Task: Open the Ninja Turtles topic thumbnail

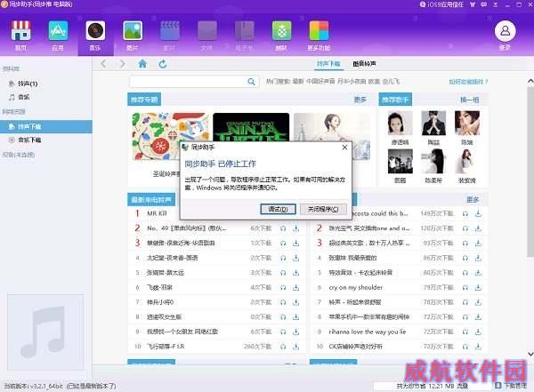Action: [251, 127]
